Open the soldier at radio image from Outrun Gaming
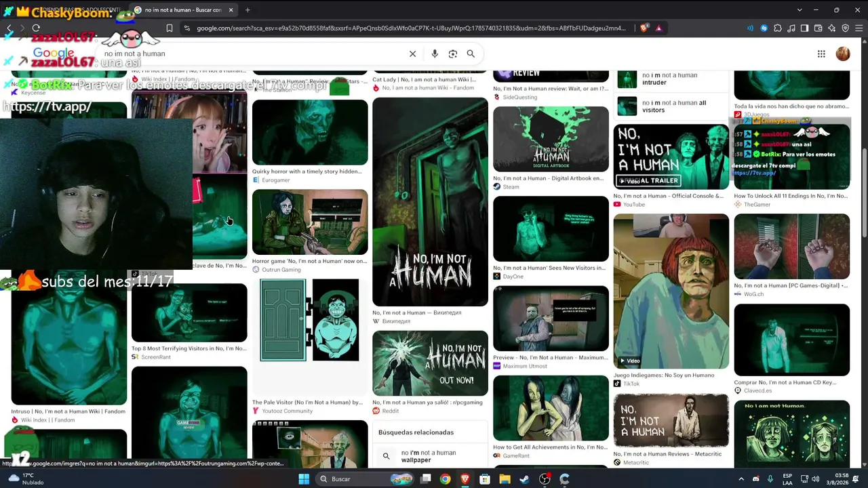The height and width of the screenshot is (488, 868). coord(310,222)
